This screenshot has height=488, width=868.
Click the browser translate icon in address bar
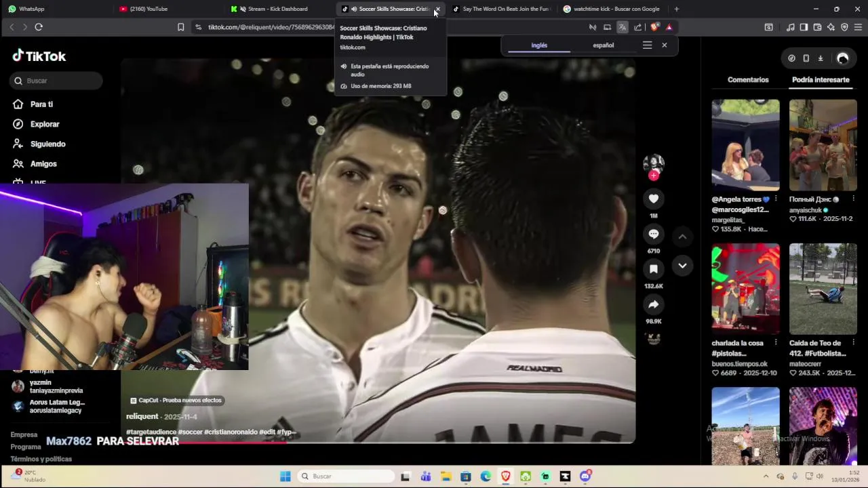pyautogui.click(x=622, y=27)
